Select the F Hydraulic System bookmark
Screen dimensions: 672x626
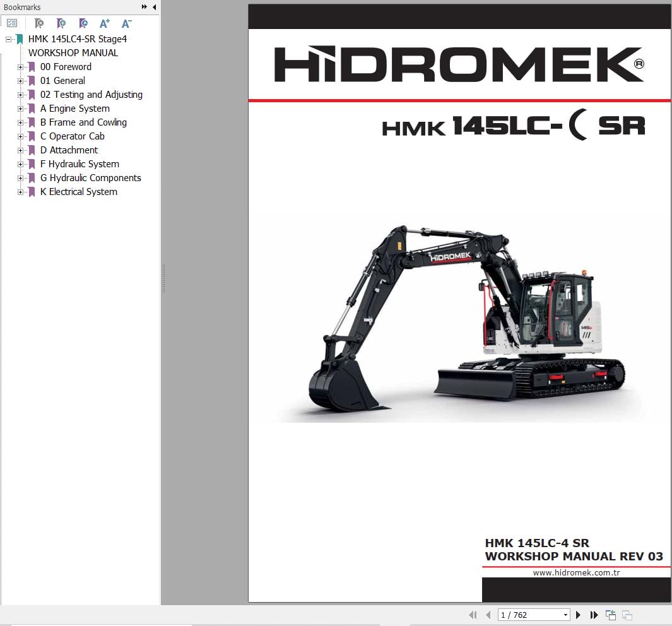(x=80, y=163)
